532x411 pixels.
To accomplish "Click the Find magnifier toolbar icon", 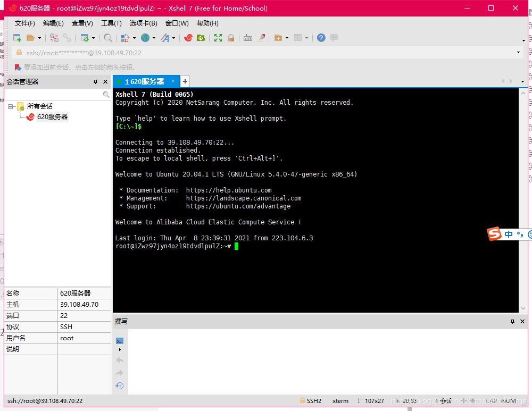I will coord(108,38).
